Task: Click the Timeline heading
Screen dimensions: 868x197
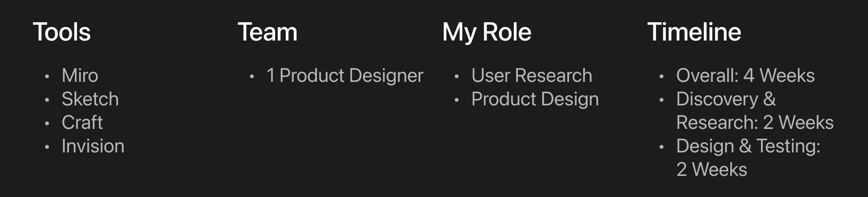Action: (694, 32)
